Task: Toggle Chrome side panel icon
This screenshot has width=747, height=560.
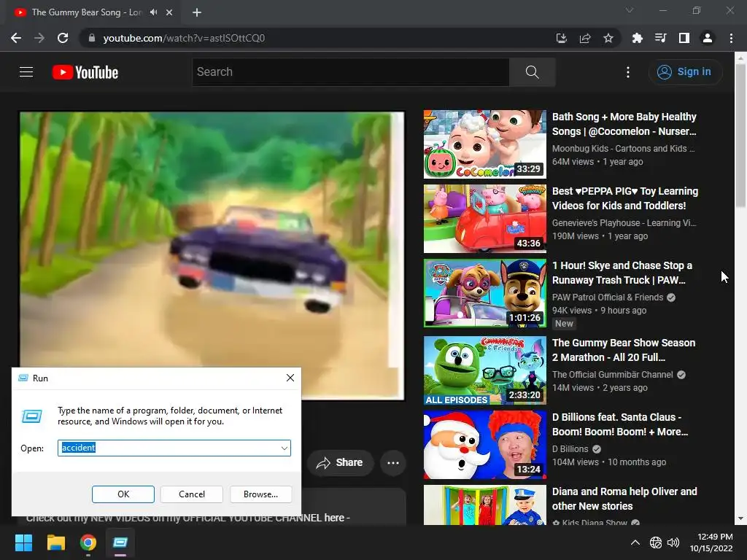Action: click(x=684, y=38)
